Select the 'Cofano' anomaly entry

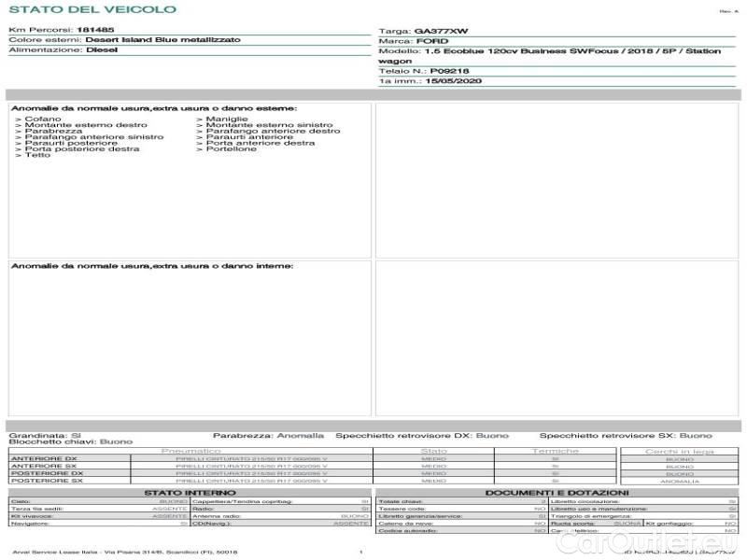(x=43, y=119)
